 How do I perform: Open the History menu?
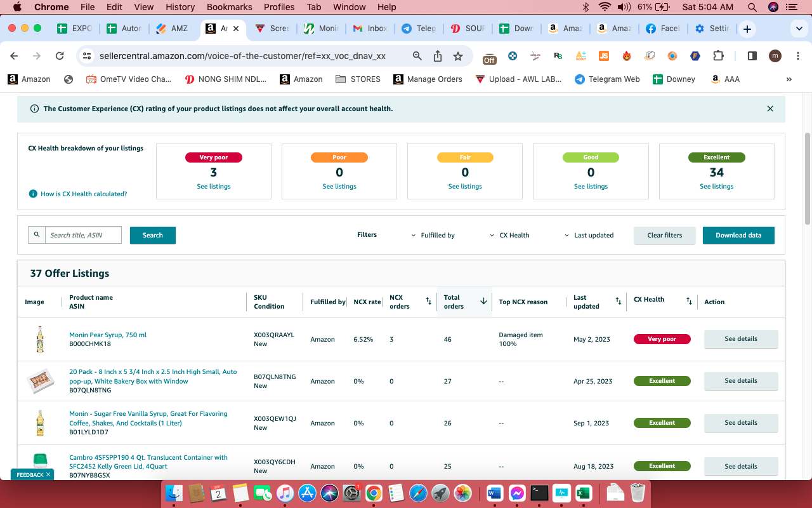pos(180,7)
